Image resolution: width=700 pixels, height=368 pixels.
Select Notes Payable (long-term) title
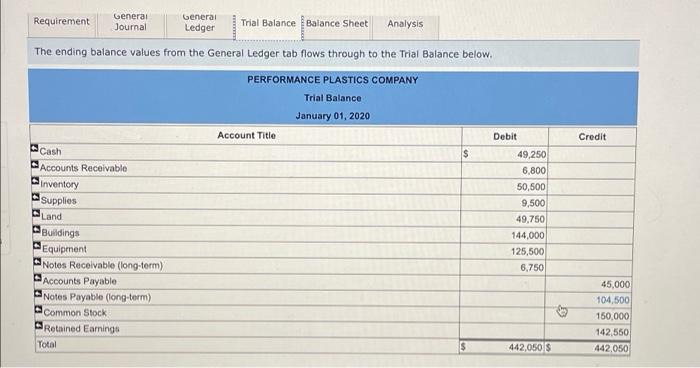(97, 297)
